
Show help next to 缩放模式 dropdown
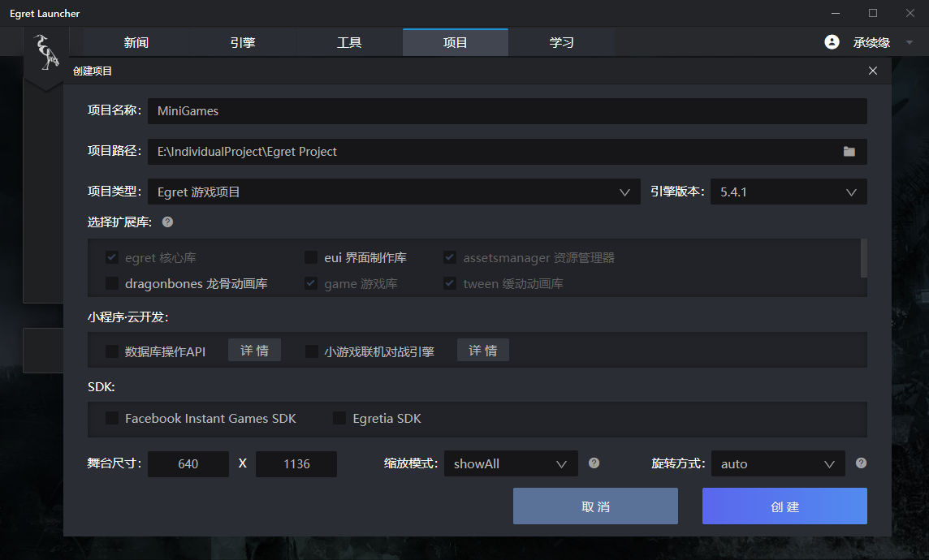point(594,463)
